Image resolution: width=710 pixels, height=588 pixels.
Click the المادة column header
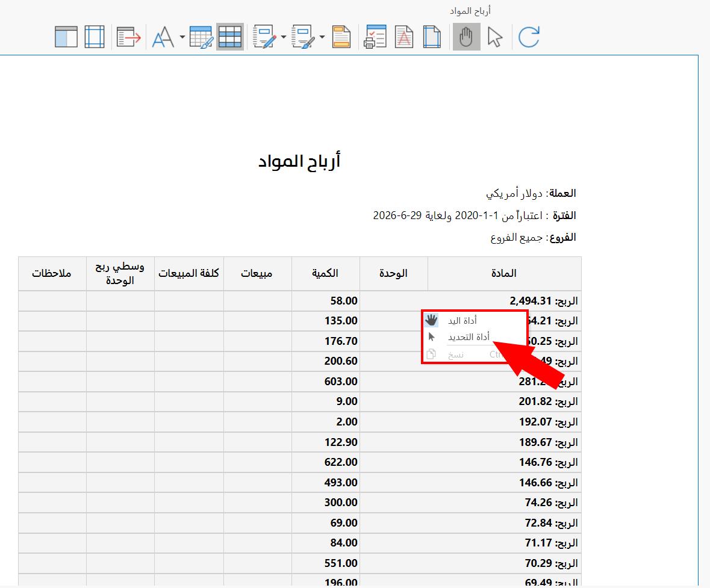coord(504,273)
